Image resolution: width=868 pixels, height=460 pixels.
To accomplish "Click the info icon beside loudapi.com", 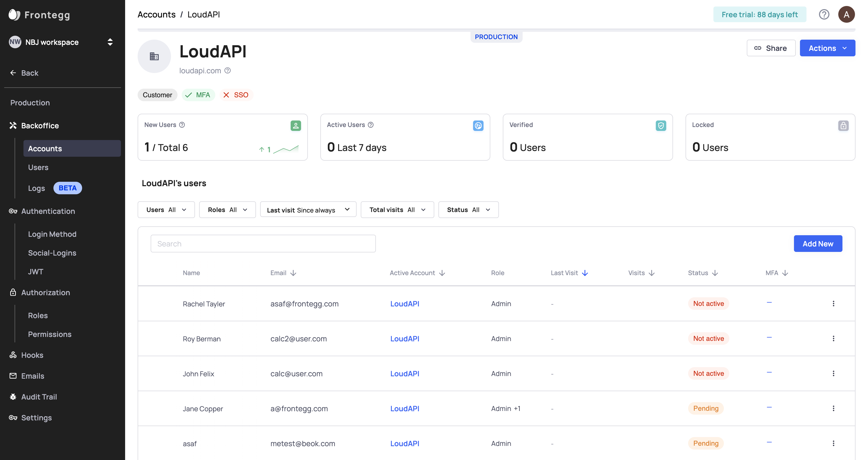I will 228,70.
